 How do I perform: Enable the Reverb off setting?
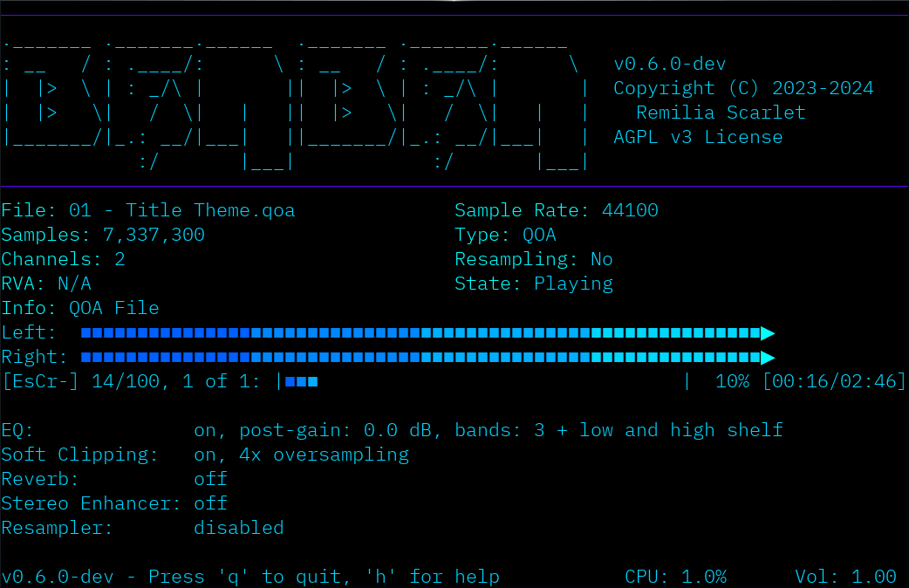click(210, 479)
